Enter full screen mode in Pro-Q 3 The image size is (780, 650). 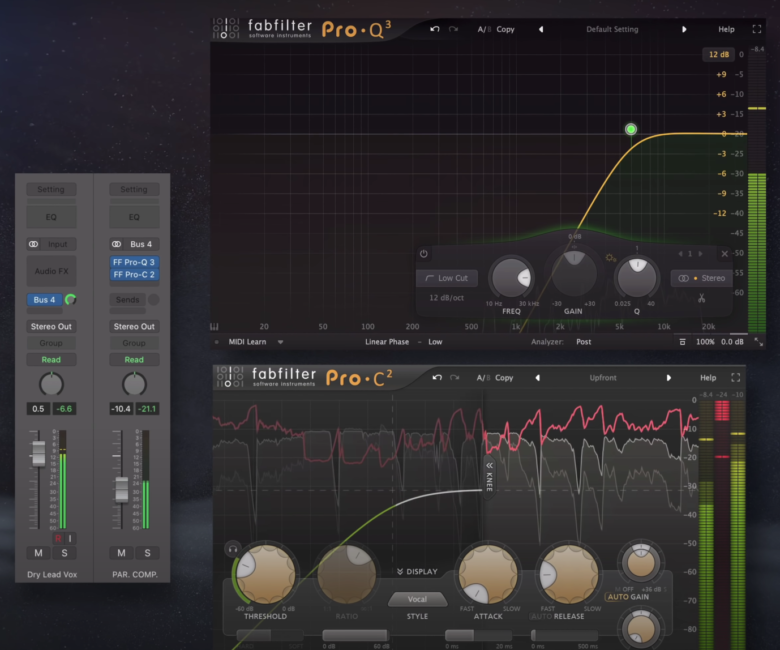(757, 29)
